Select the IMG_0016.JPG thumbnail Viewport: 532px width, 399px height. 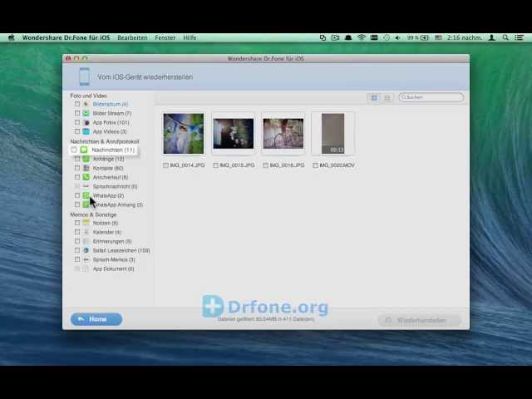pyautogui.click(x=283, y=133)
